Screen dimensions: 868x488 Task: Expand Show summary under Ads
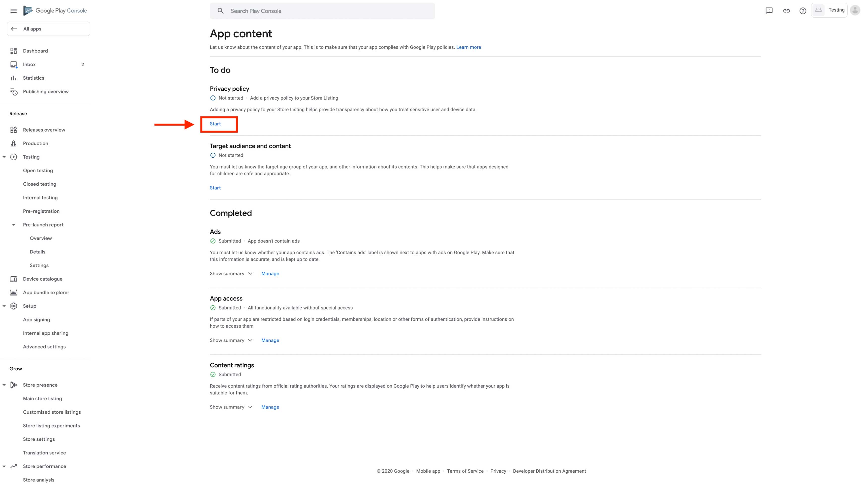coord(231,273)
